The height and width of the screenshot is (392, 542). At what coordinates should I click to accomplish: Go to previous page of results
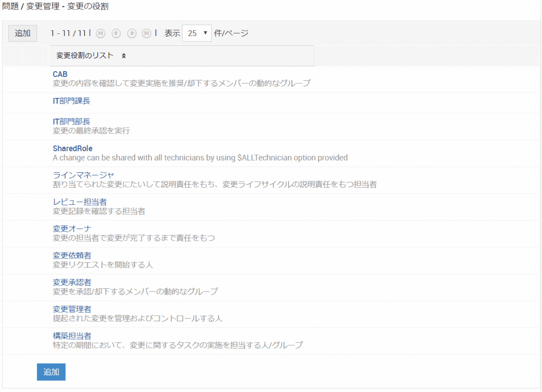pyautogui.click(x=116, y=33)
